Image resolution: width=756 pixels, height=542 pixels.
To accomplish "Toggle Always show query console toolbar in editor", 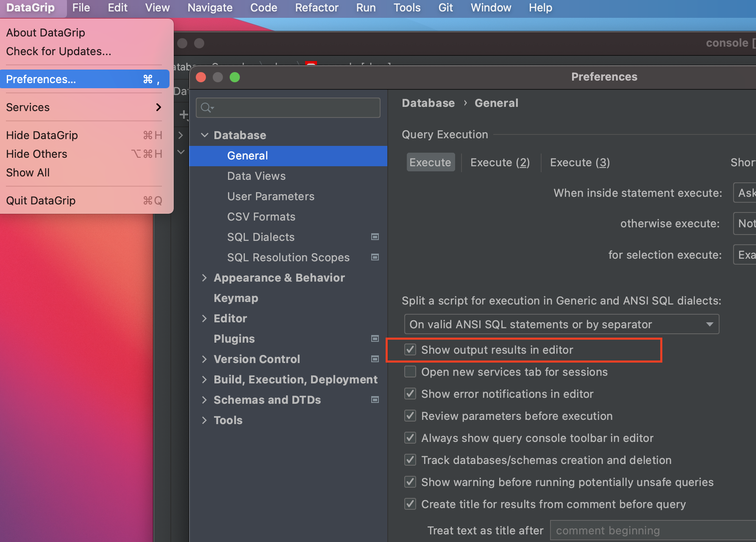I will 410,438.
